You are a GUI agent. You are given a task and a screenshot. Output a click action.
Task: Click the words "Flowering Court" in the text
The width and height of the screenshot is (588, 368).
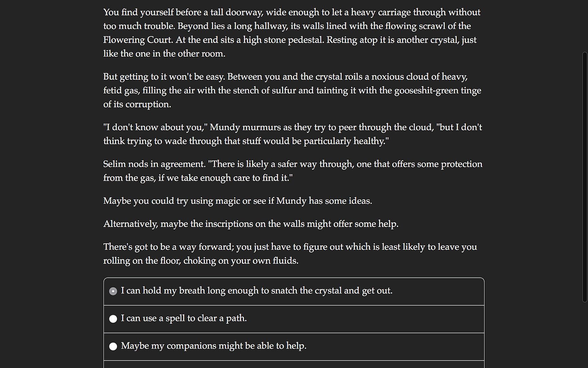pos(138,40)
